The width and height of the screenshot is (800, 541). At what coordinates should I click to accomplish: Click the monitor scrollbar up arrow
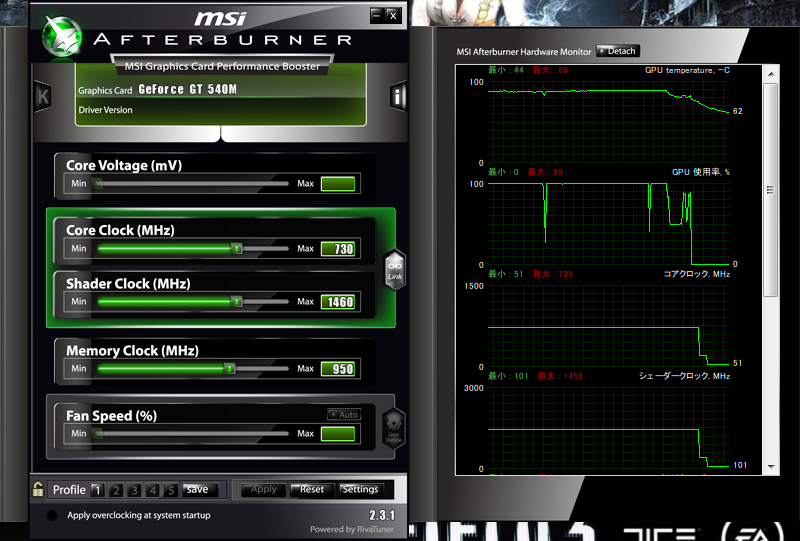point(771,74)
